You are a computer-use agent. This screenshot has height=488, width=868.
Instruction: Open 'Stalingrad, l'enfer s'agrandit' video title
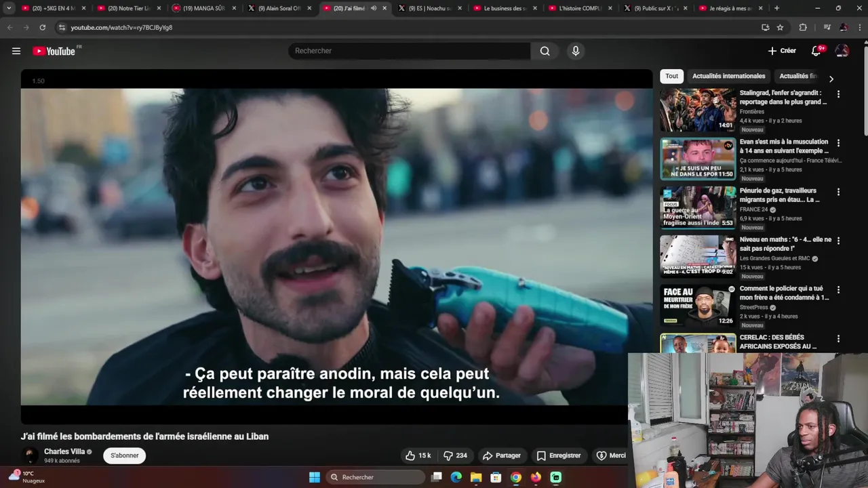[783, 97]
